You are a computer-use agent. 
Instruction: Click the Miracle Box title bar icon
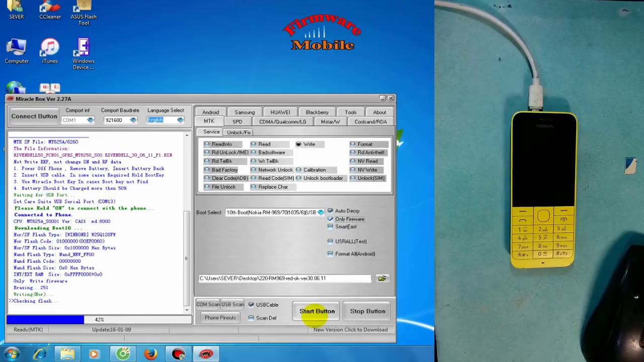[x=11, y=99]
